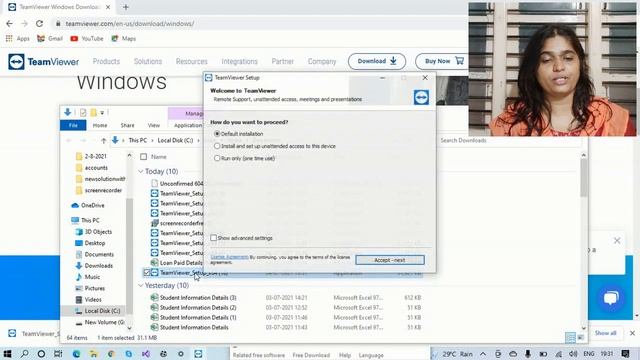Open the Solutions menu
Viewport: 640px width, 360px height.
[148, 61]
